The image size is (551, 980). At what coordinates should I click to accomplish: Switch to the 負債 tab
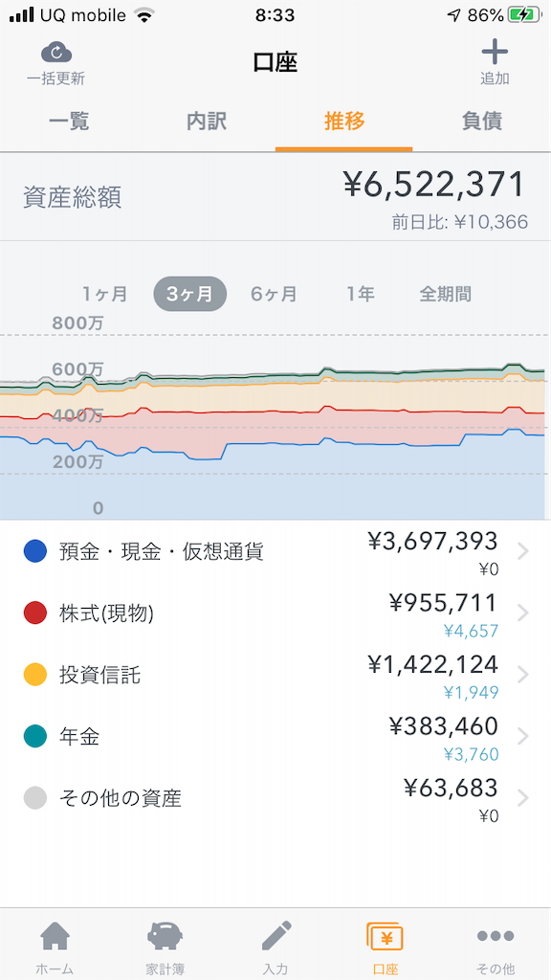(x=482, y=122)
